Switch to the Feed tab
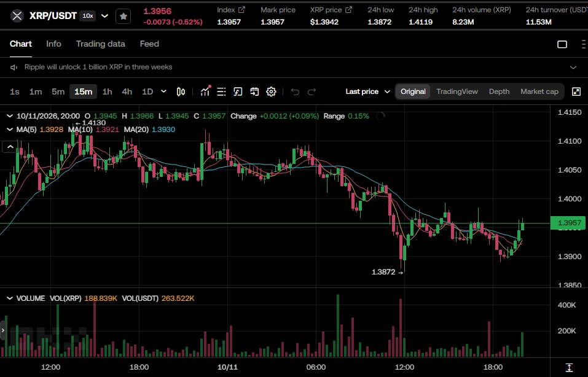The height and width of the screenshot is (377, 588). click(x=149, y=44)
